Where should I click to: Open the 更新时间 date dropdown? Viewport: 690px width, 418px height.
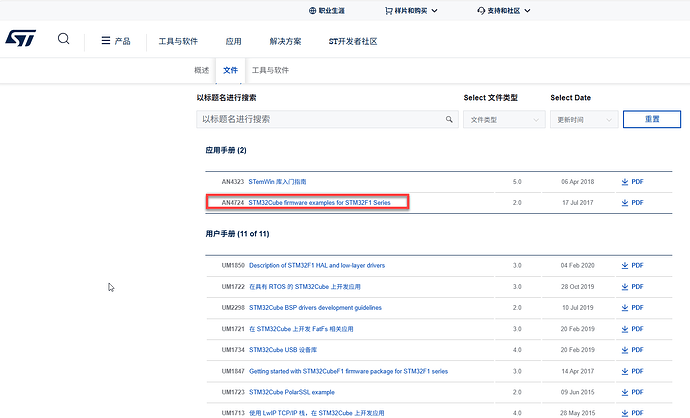[584, 120]
